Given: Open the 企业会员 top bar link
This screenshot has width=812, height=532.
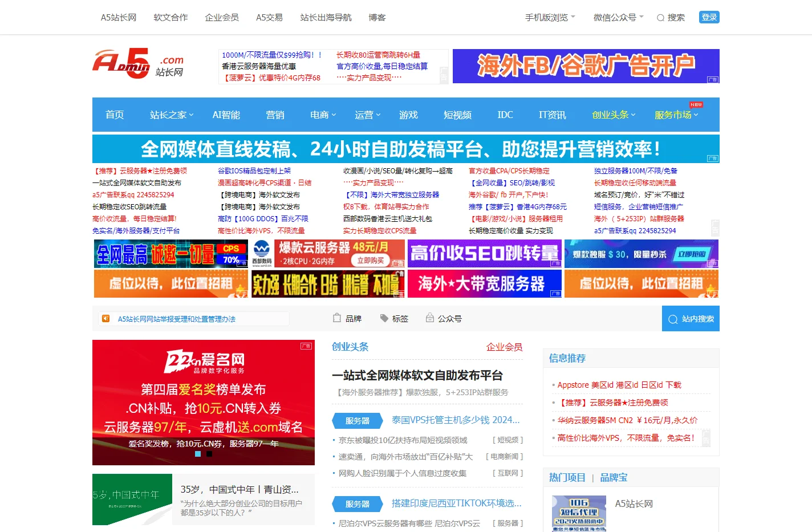Looking at the screenshot, I should click(222, 18).
